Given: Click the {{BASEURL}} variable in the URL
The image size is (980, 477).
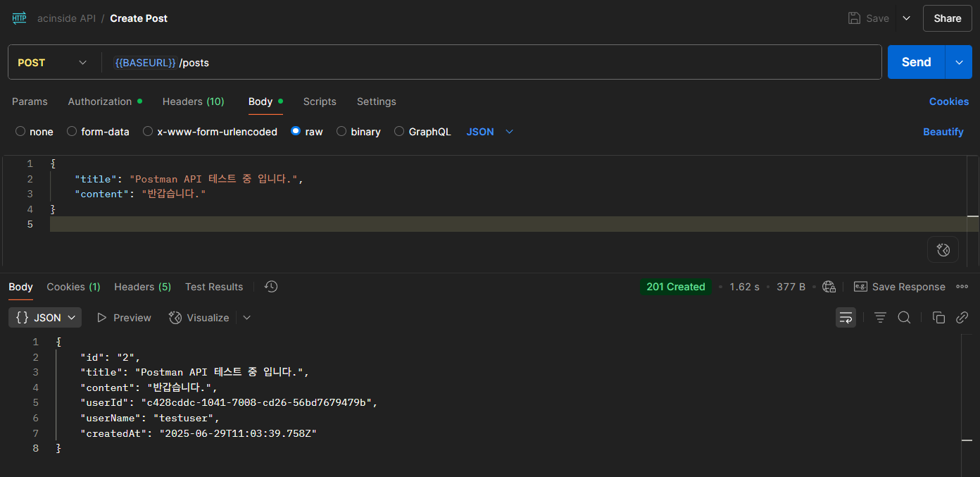Looking at the screenshot, I should pyautogui.click(x=145, y=63).
